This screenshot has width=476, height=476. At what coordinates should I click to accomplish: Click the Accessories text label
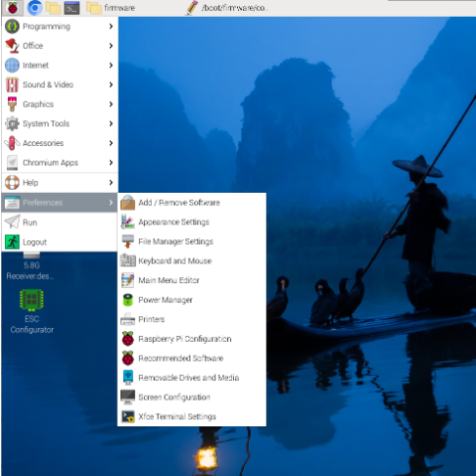pyautogui.click(x=43, y=143)
